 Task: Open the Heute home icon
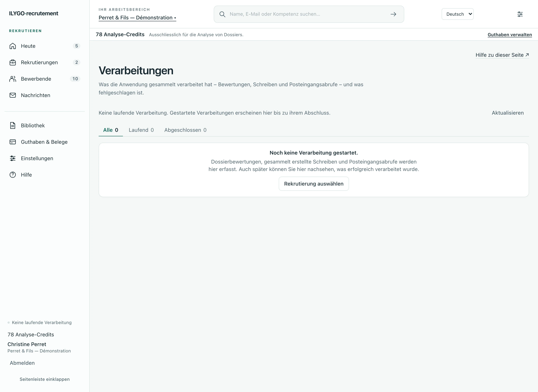(13, 46)
